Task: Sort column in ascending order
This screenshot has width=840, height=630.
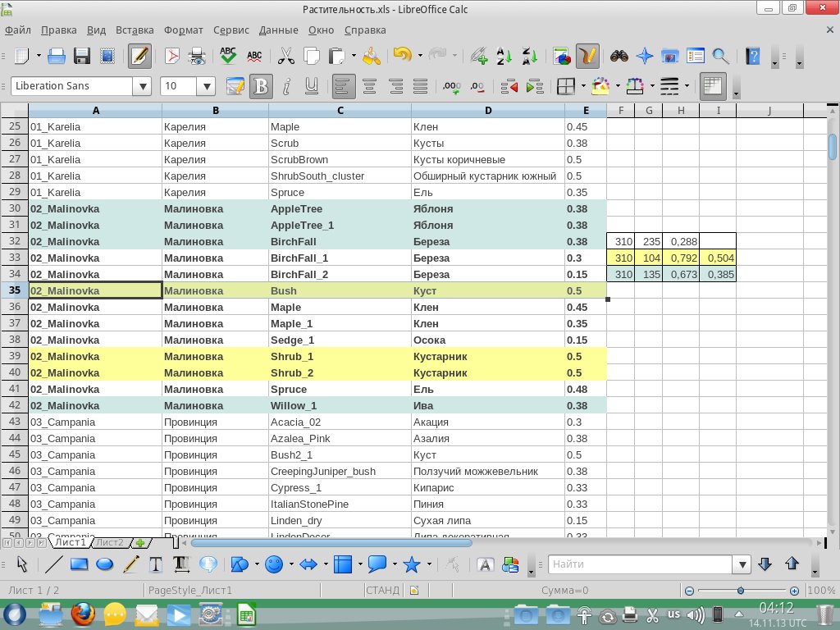Action: [504, 57]
